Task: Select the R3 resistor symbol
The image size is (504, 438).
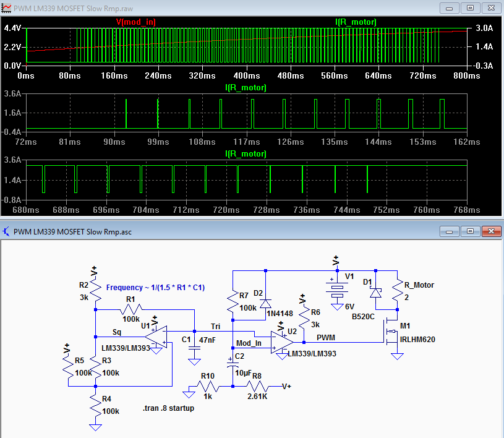Action: click(95, 366)
